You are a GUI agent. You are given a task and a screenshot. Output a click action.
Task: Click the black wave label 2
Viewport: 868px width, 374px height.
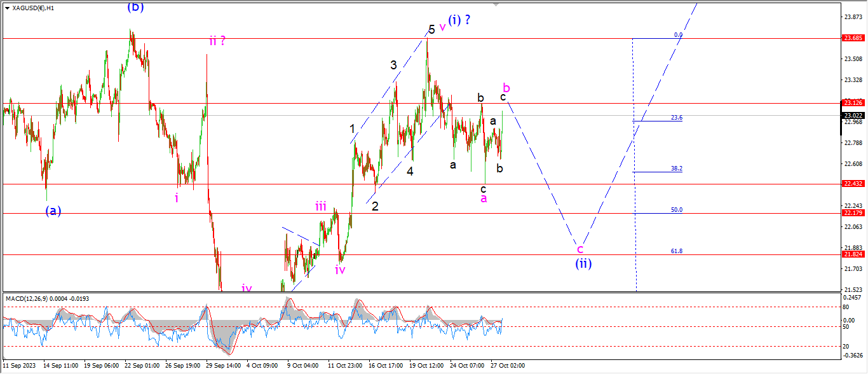[376, 206]
